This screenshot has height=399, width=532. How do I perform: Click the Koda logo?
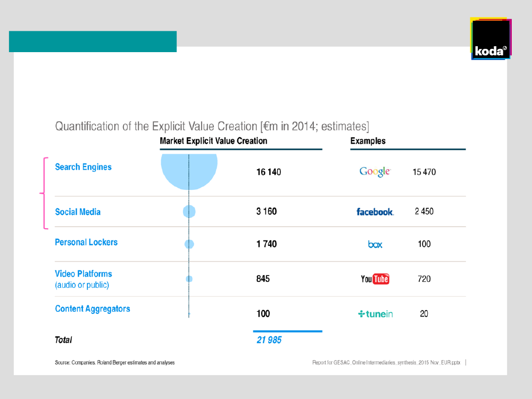pyautogui.click(x=490, y=40)
